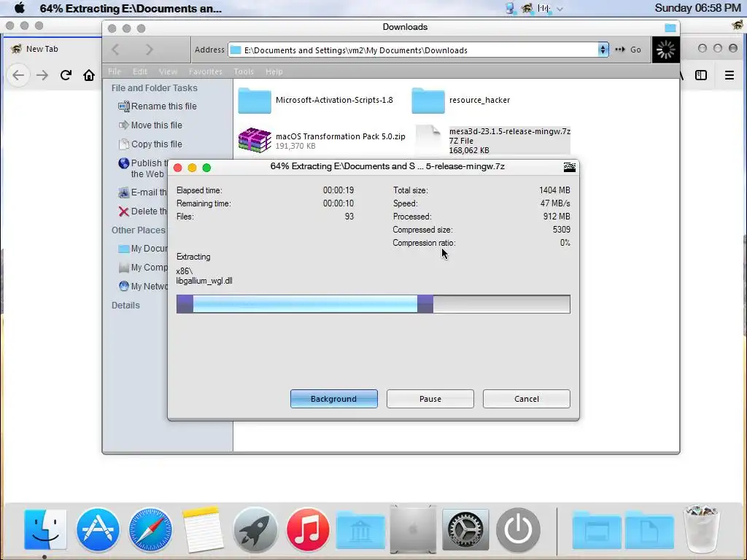Click Publish this file to the Web

click(x=143, y=168)
